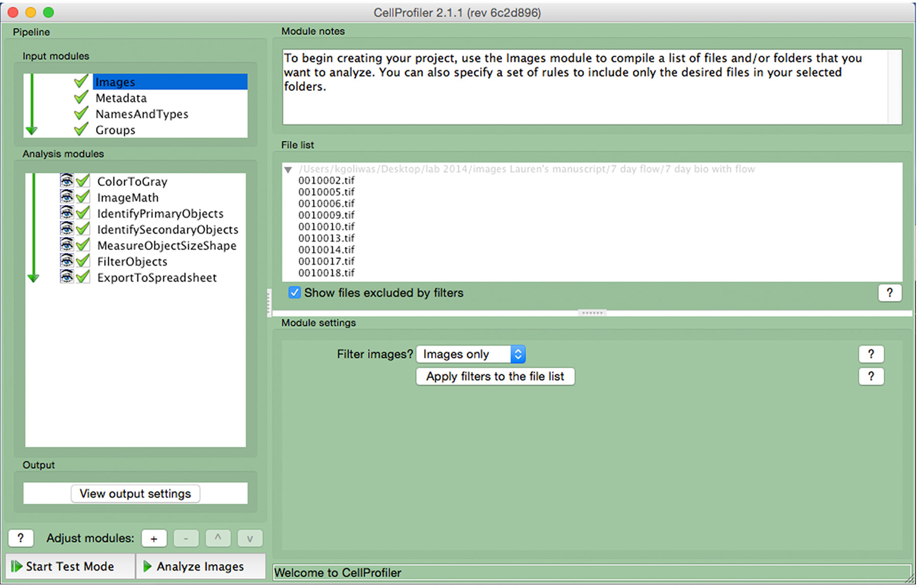Click Analyze Images button
This screenshot has height=588, width=919.
click(x=201, y=567)
